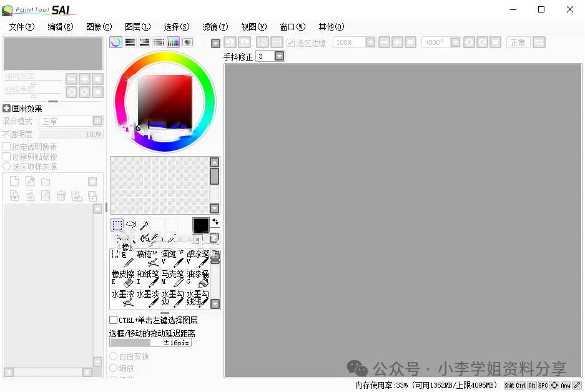585x392 pixels.
Task: Choose the 水墨勾线浅 brush
Action: (x=197, y=299)
